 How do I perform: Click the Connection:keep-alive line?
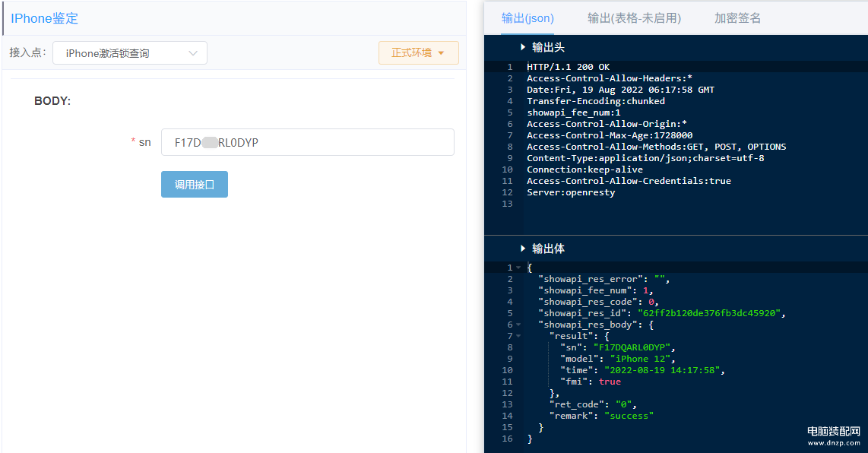pos(584,169)
